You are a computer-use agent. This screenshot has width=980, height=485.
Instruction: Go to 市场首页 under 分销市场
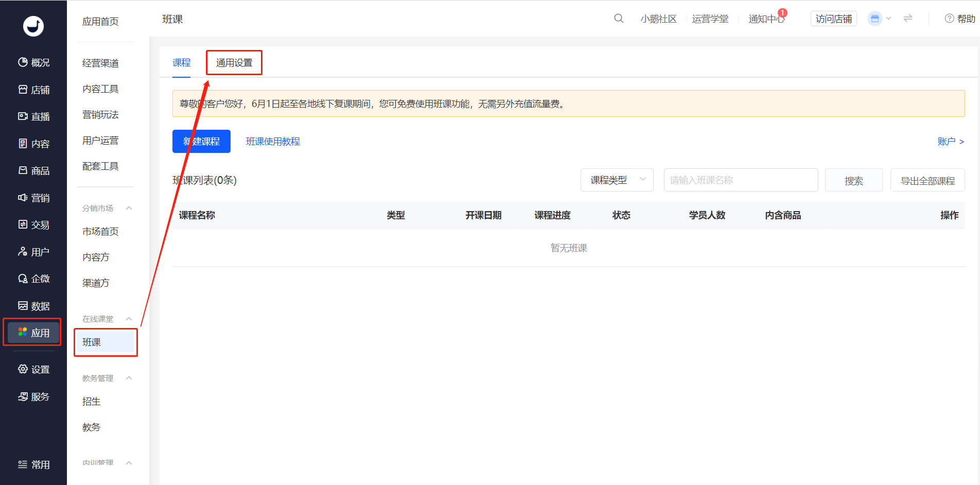[x=100, y=231]
